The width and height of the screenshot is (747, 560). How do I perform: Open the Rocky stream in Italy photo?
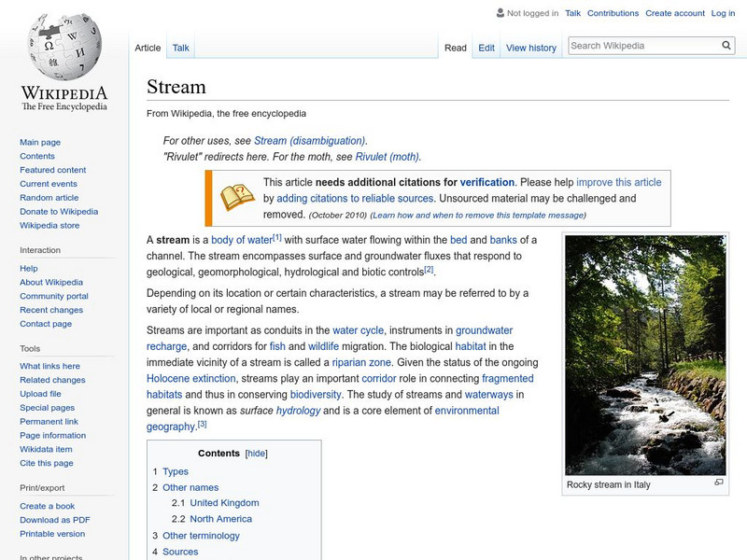click(x=645, y=355)
